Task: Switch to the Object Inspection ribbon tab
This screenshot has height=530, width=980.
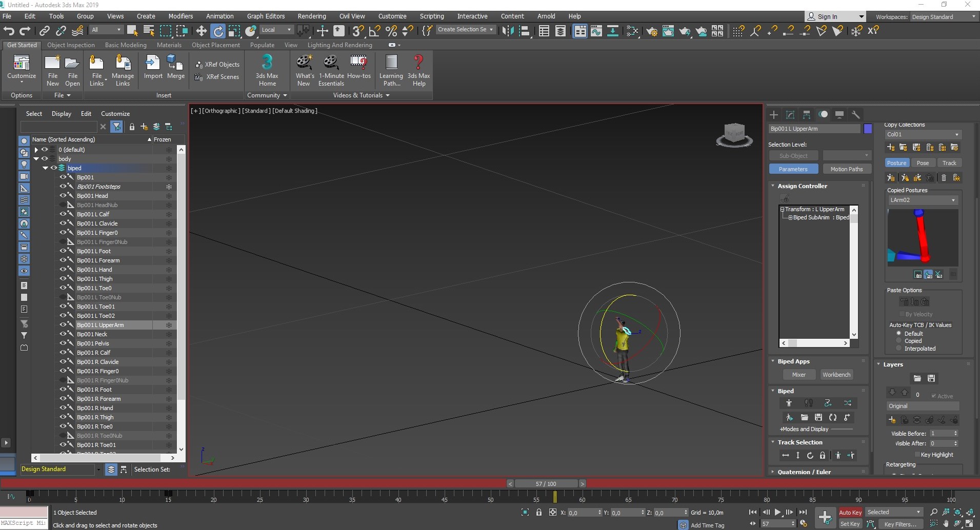Action: (x=71, y=45)
